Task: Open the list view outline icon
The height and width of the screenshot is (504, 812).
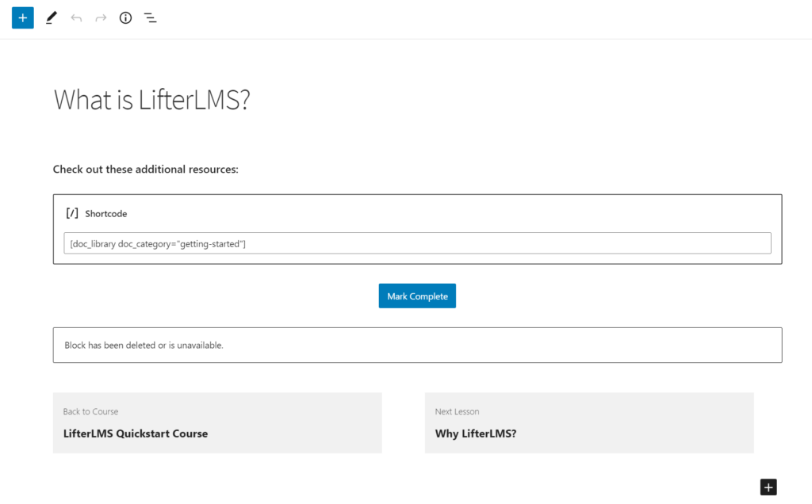Action: tap(150, 18)
